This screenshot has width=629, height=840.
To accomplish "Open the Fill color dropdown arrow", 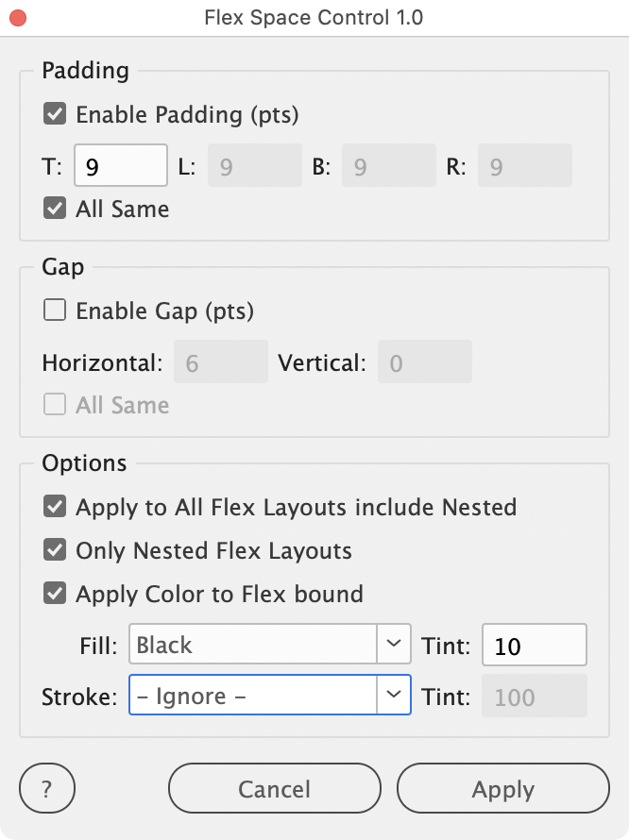I will coord(394,645).
